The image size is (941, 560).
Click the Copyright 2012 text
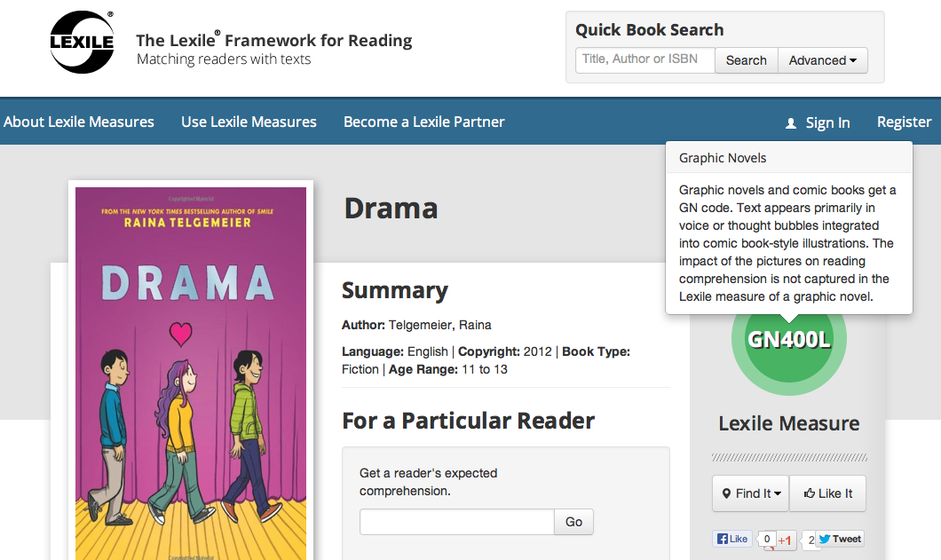pos(505,351)
